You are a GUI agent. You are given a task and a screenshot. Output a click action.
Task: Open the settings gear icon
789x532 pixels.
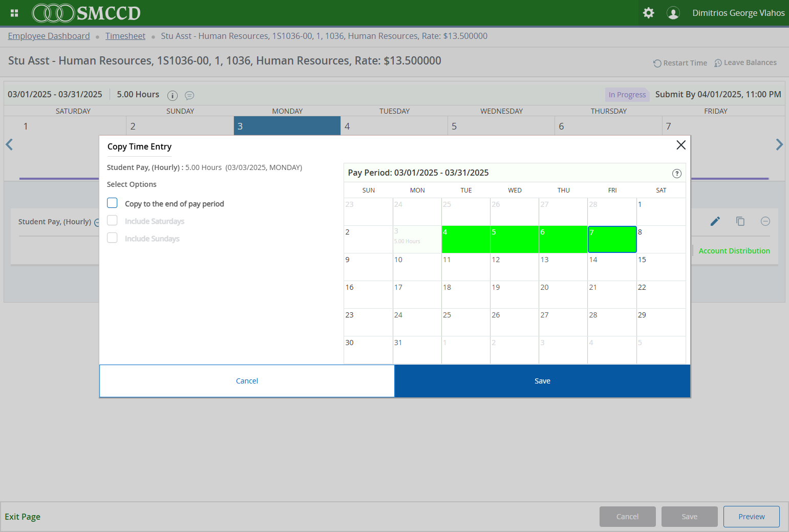[649, 13]
